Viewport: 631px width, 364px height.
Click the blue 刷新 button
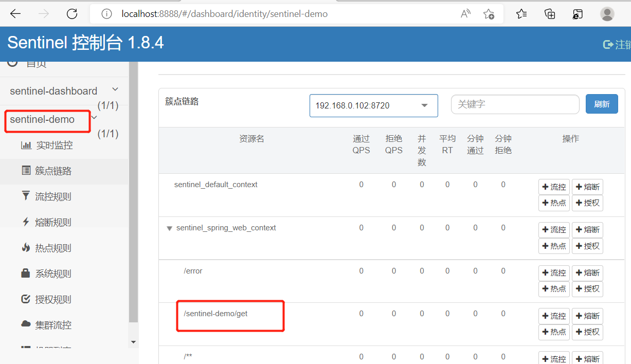click(x=602, y=104)
